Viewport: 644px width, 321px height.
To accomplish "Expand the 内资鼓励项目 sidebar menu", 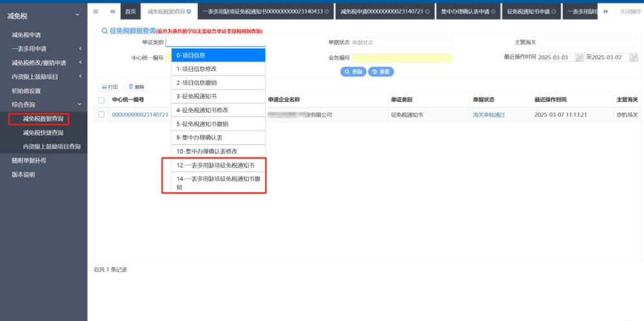I will click(x=43, y=77).
